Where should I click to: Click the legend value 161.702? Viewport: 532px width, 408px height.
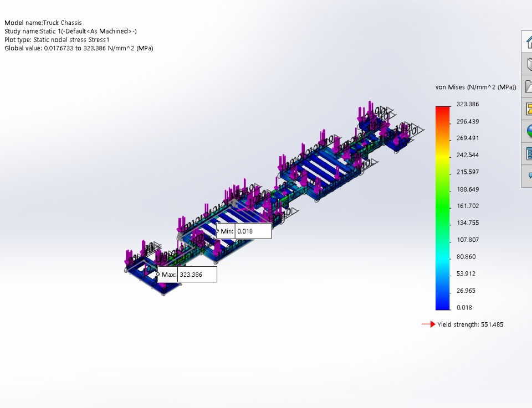(468, 206)
